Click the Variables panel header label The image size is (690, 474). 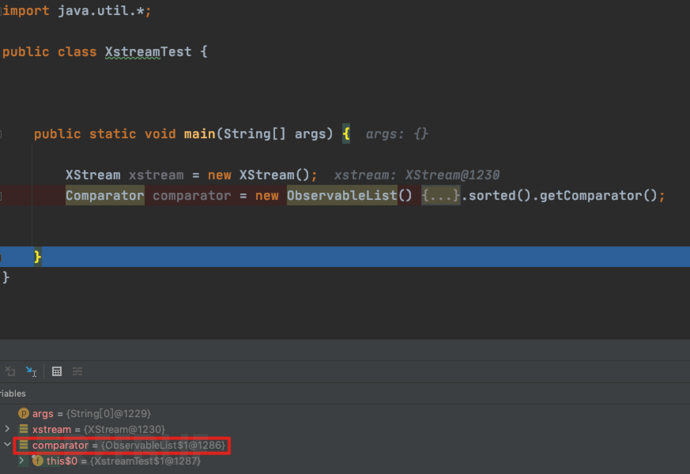click(x=13, y=393)
